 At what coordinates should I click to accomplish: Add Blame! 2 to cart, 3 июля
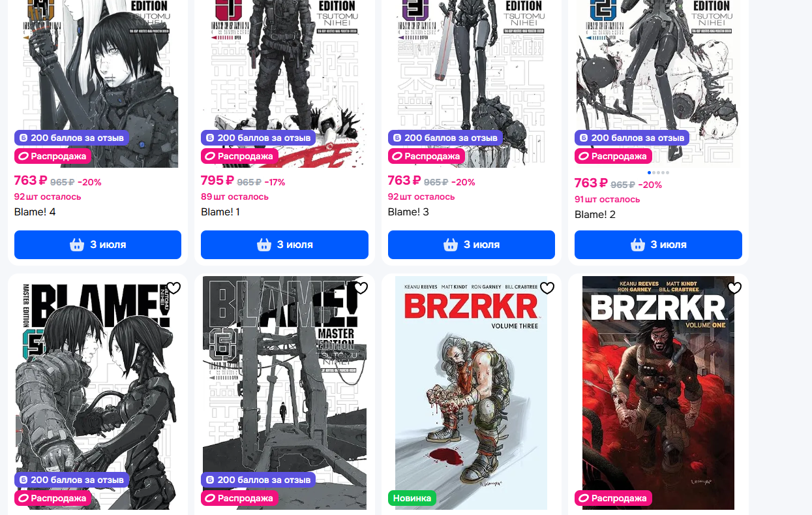point(658,245)
